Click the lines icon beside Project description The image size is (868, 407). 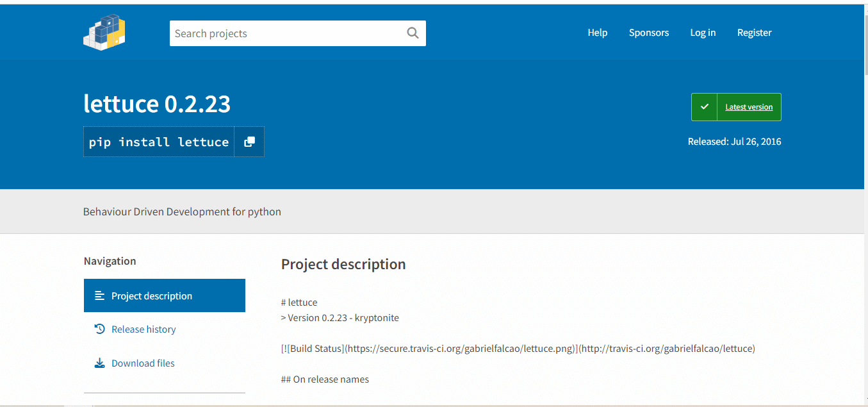tap(99, 295)
